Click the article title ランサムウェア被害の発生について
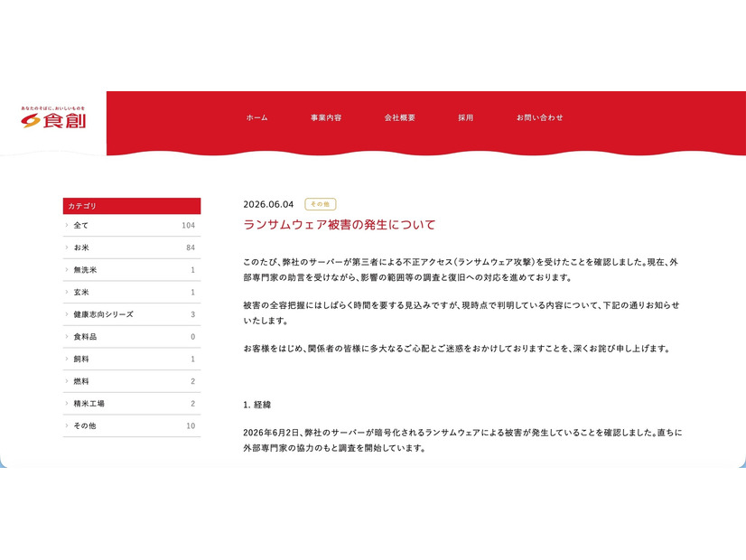746x560 pixels. (340, 225)
